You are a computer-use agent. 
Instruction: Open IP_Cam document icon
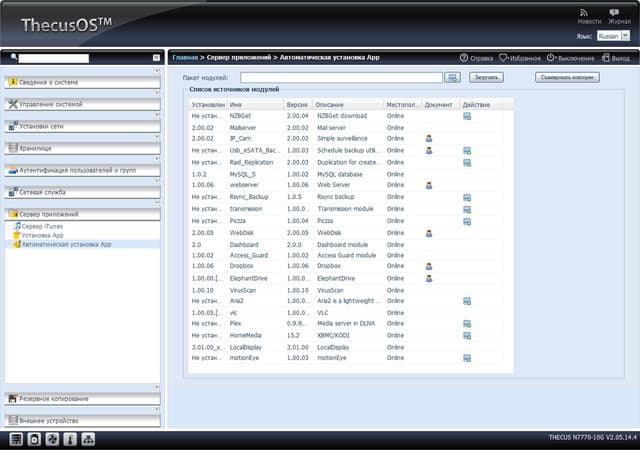[429, 138]
